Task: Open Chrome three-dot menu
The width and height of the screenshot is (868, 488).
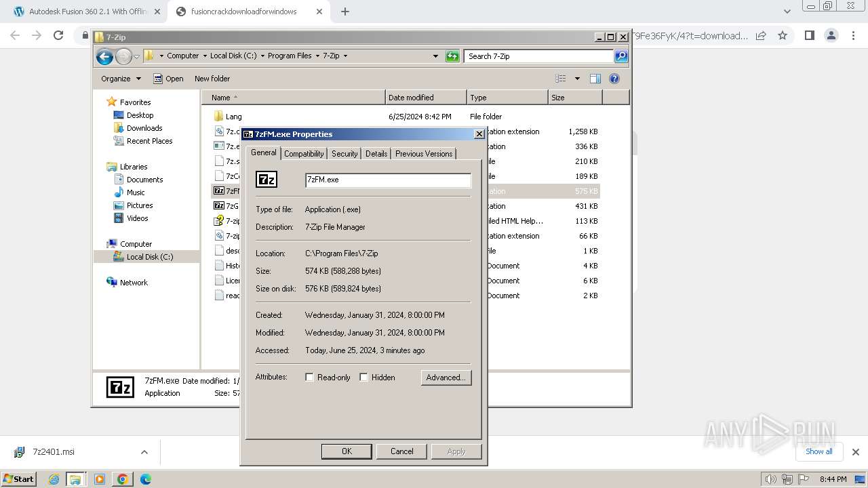Action: 853,36
